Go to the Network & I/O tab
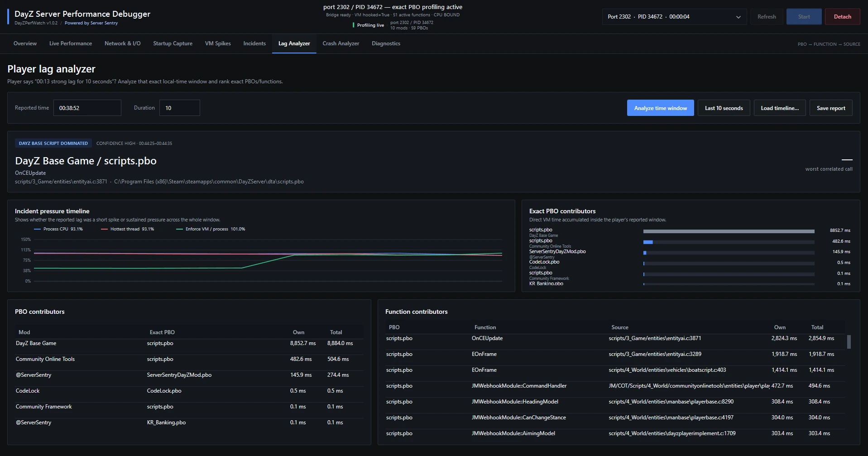 click(122, 43)
